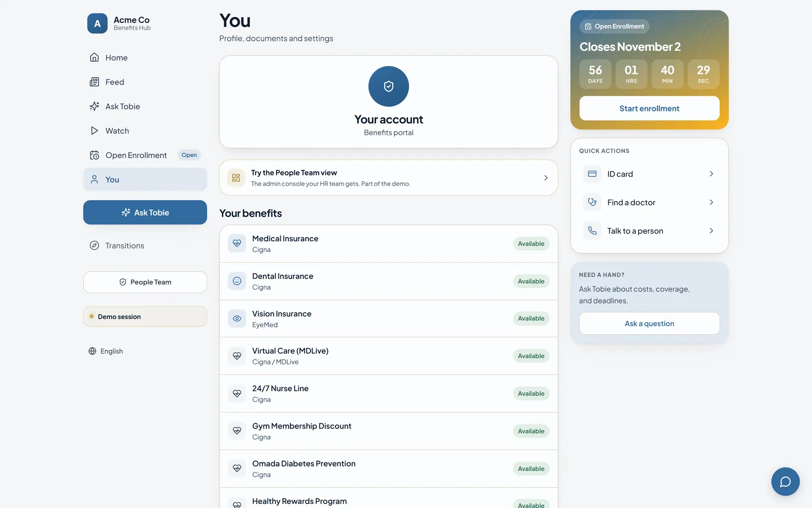Click the Find a doctor stethoscope icon

click(x=592, y=202)
